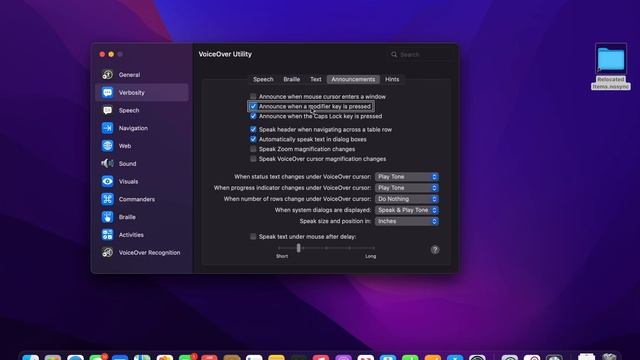
Task: Click the 'Short' slider label
Action: (x=282, y=256)
